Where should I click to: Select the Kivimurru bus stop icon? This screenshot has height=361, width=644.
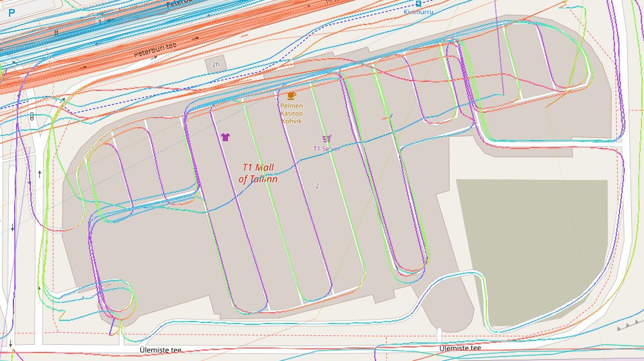418,4
